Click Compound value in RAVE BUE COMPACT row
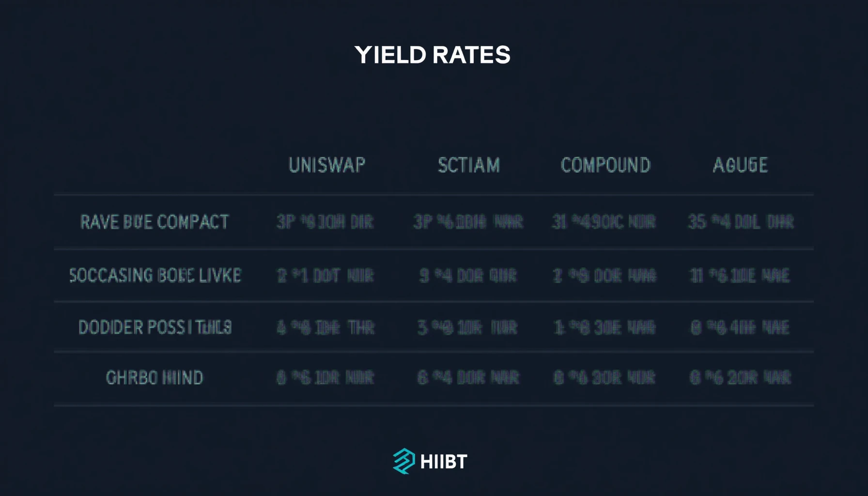The image size is (868, 496). (x=604, y=222)
